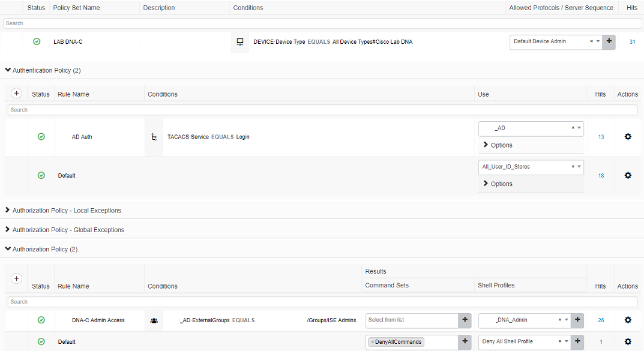Click plus button next to Default Device Admin

(x=609, y=41)
